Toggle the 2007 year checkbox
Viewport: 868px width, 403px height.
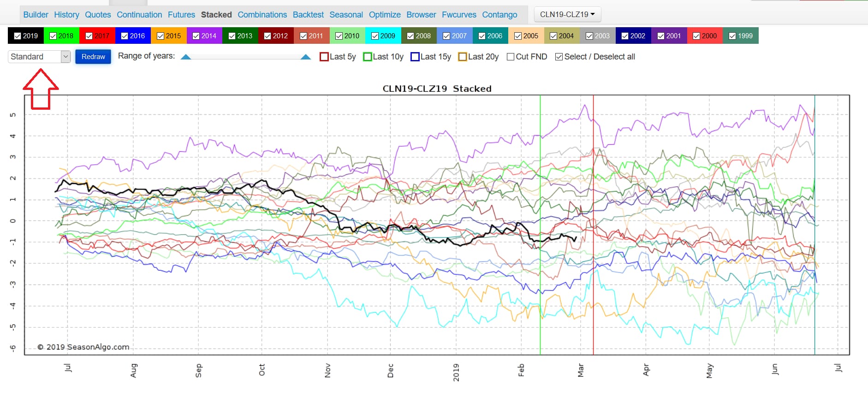coord(446,36)
